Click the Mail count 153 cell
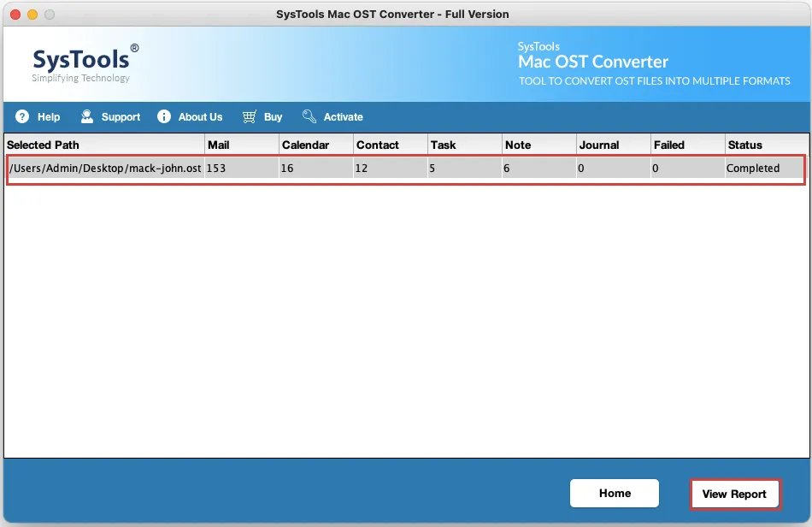This screenshot has width=812, height=527. [242, 169]
